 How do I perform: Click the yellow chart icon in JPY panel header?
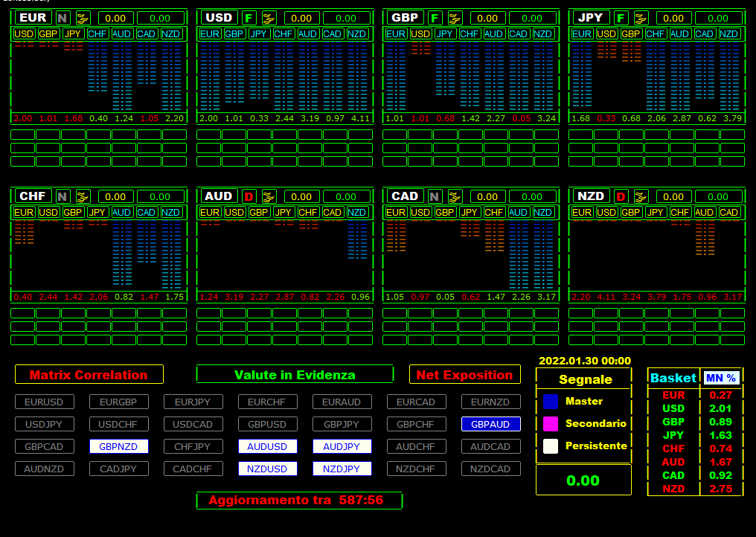[x=641, y=19]
